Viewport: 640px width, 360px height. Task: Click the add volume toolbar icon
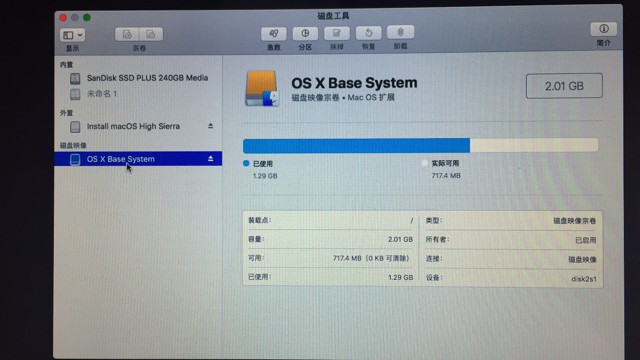click(x=127, y=34)
